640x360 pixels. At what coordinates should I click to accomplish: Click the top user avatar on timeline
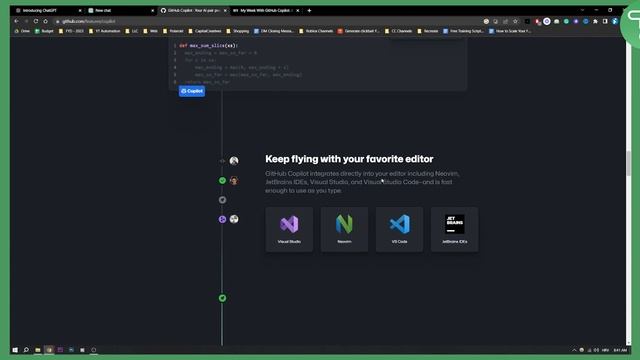234,161
